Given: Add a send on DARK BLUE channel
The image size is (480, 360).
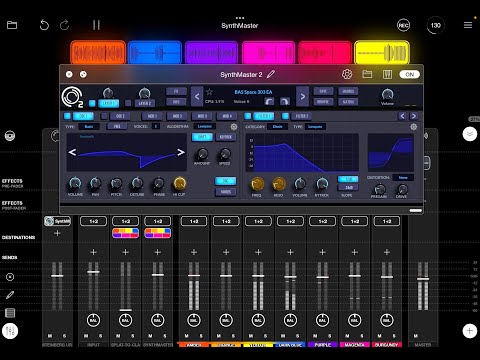Looking at the screenshot, I should [x=290, y=252].
